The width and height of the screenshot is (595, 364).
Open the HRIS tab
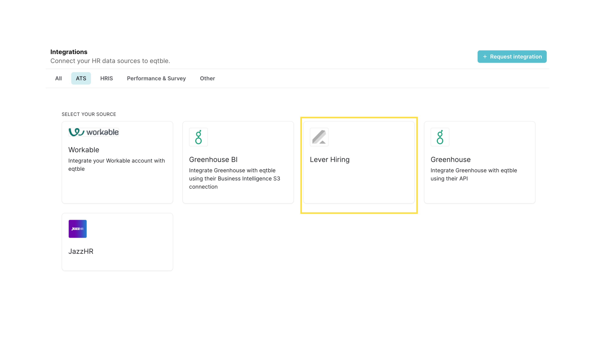[107, 78]
